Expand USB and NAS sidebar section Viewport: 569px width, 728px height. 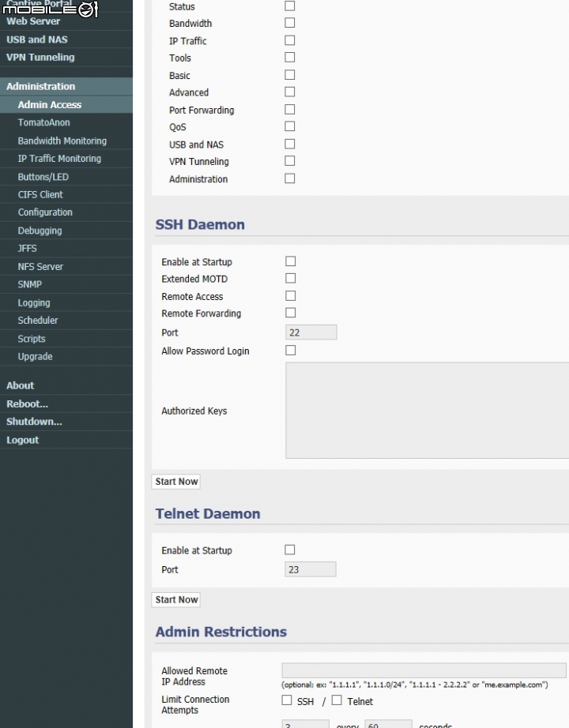click(x=37, y=39)
